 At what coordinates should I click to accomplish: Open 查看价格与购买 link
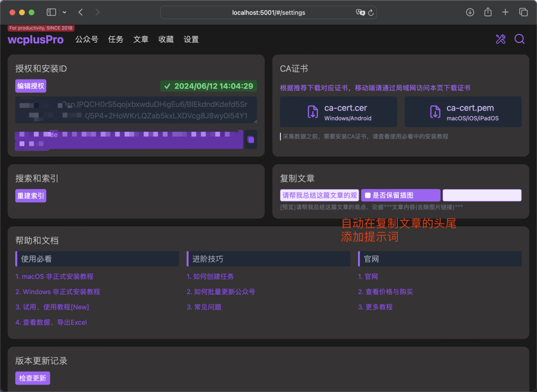point(386,292)
